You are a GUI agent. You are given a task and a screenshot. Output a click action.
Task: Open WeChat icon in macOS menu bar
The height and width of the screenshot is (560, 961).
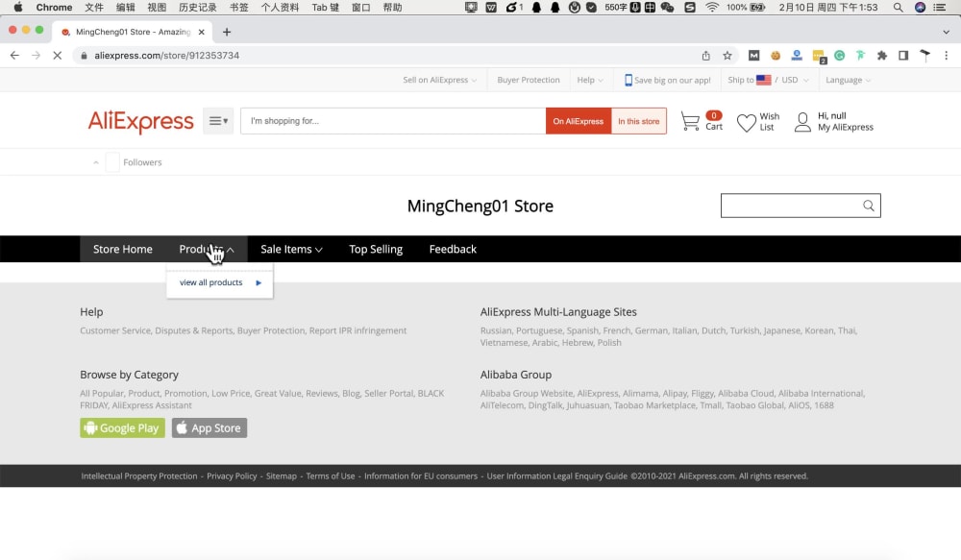tap(668, 8)
